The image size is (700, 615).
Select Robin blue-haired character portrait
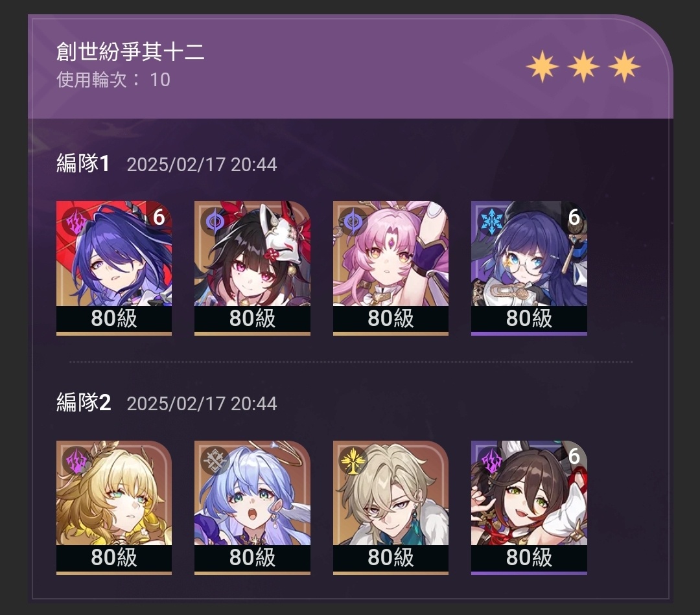tap(252, 507)
